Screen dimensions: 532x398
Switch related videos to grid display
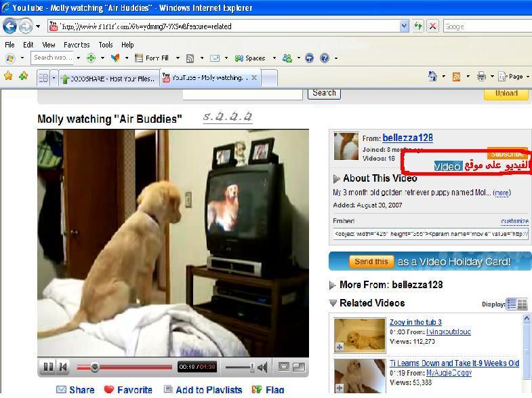point(523,304)
